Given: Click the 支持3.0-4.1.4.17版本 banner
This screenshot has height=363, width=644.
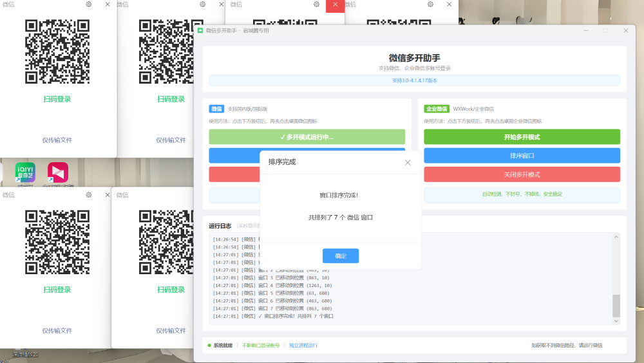Looking at the screenshot, I should coord(414,80).
